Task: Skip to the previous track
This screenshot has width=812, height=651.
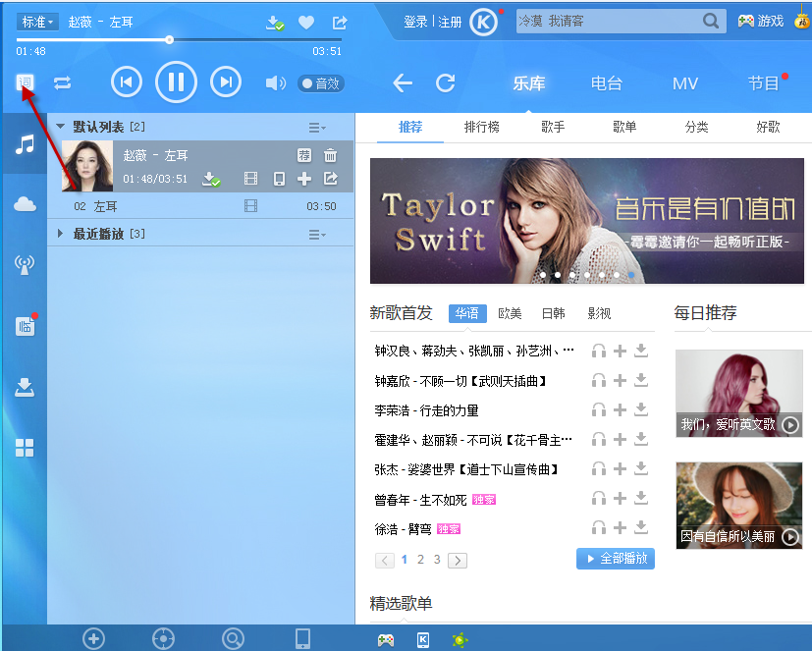Action: [x=127, y=81]
